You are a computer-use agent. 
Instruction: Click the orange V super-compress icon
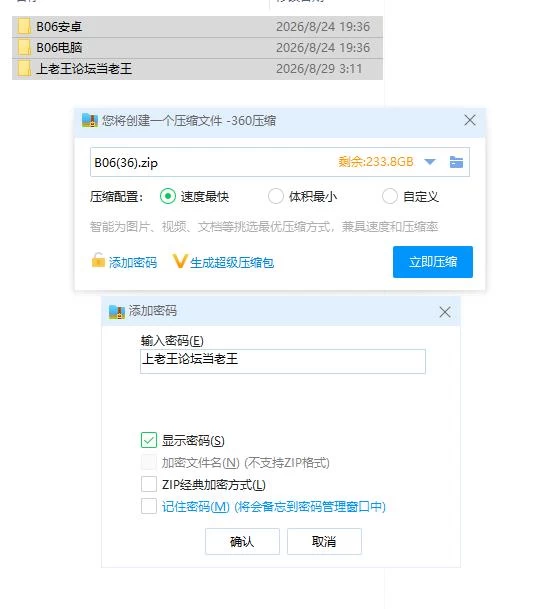(180, 261)
